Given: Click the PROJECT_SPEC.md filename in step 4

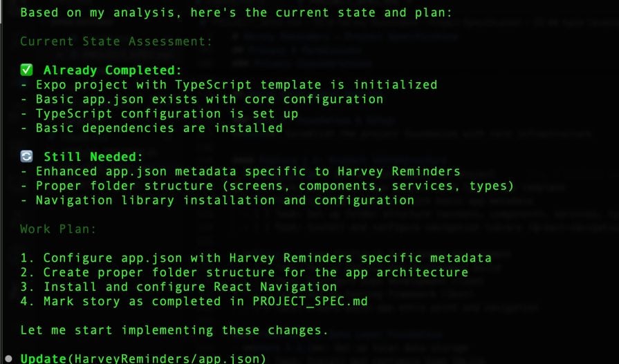Looking at the screenshot, I should [x=311, y=300].
